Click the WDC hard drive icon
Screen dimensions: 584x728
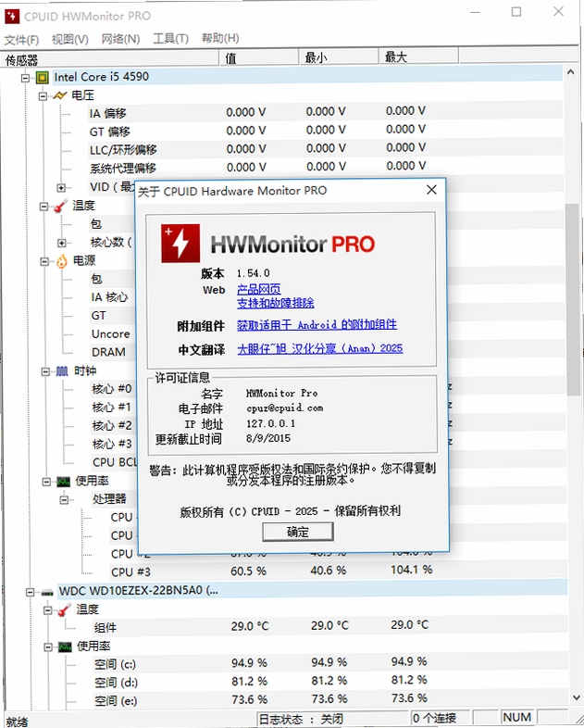47,593
